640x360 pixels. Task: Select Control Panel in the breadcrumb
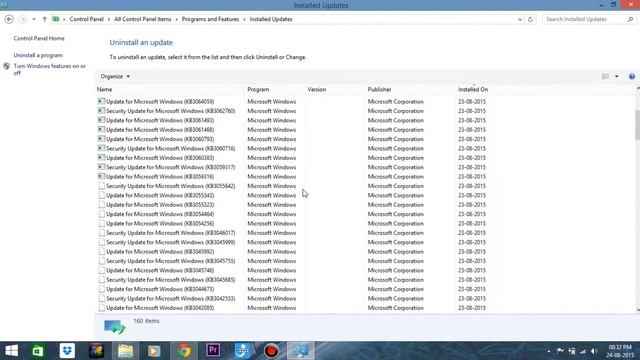click(87, 19)
